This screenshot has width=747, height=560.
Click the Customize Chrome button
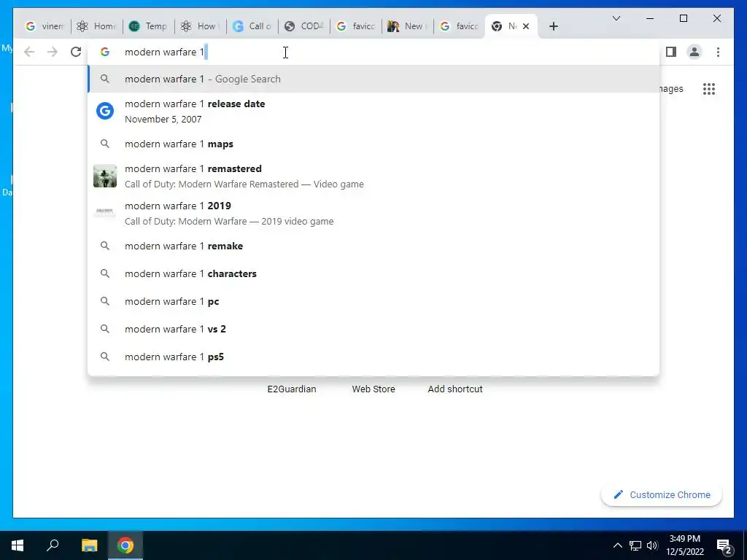click(661, 495)
